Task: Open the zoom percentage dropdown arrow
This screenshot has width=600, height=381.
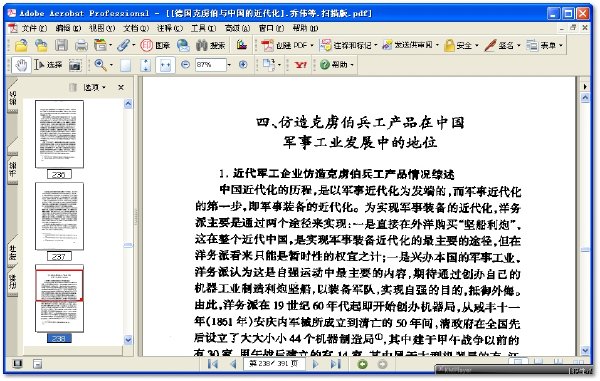Action: click(229, 65)
